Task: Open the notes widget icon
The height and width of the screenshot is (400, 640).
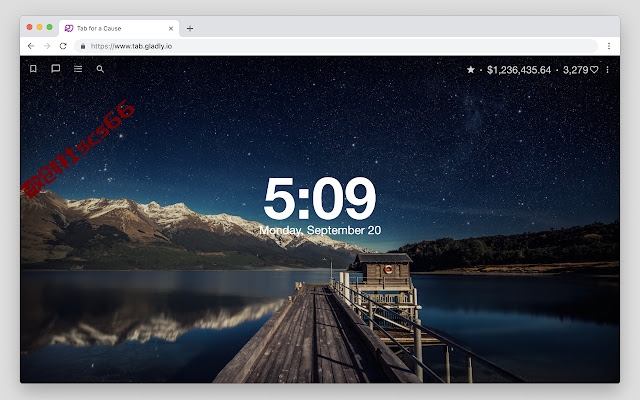Action: click(x=56, y=69)
